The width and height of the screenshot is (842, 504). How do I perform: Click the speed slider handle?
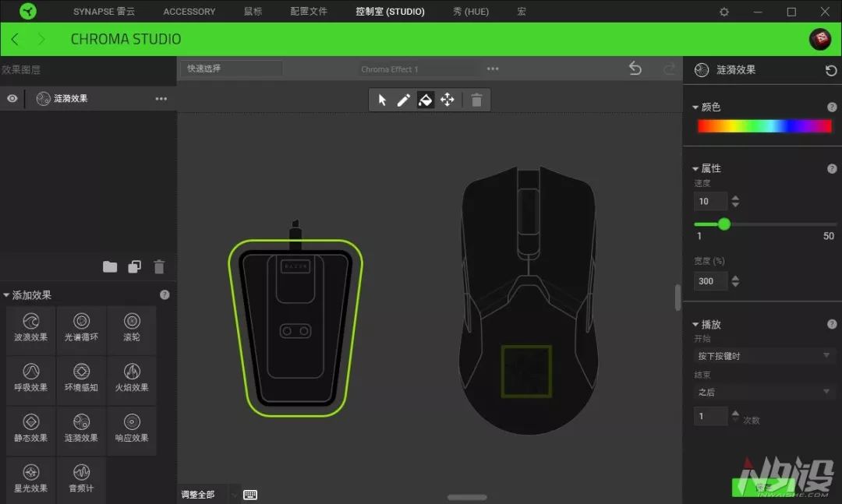pos(723,224)
